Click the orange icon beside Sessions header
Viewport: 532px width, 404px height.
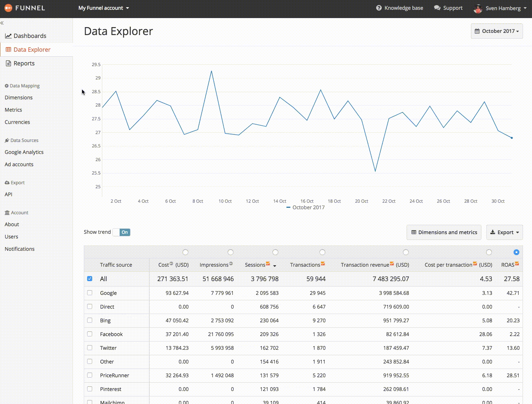[x=268, y=264]
